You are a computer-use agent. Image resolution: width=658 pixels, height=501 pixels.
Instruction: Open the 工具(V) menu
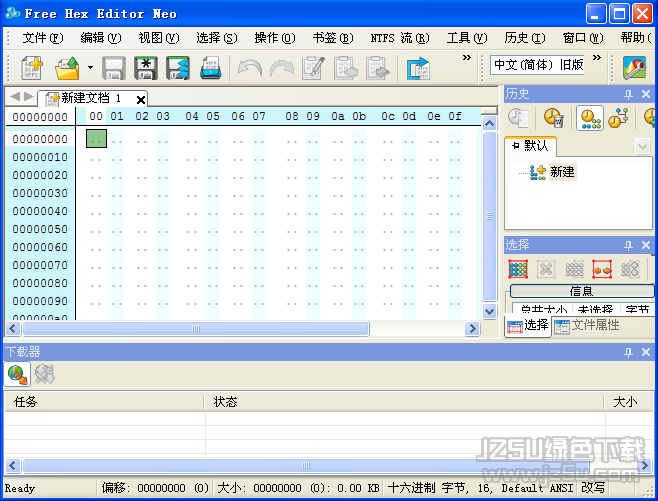[x=467, y=38]
